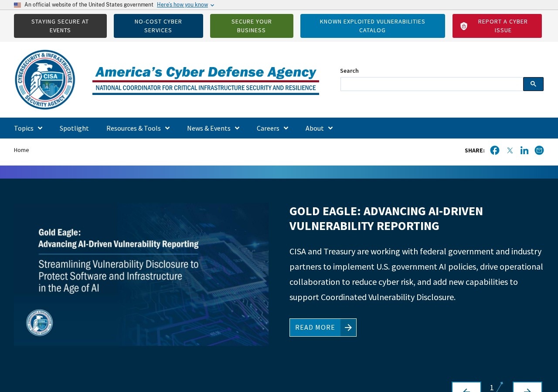This screenshot has width=558, height=392.
Task: Click the Home breadcrumb link
Action: pyautogui.click(x=21, y=150)
